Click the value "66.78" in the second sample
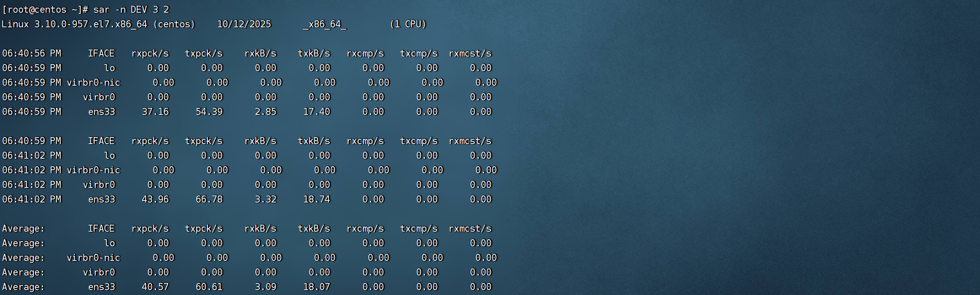The image size is (980, 295). (x=209, y=199)
